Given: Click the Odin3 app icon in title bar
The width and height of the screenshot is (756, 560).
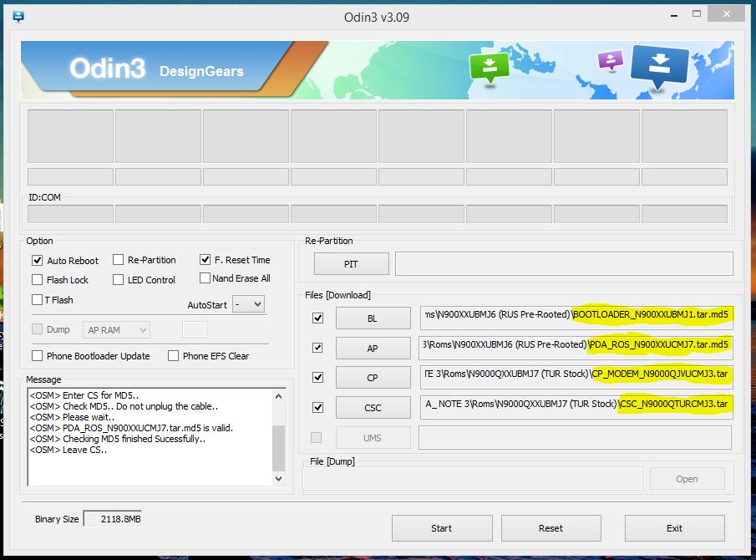Looking at the screenshot, I should click(x=19, y=17).
